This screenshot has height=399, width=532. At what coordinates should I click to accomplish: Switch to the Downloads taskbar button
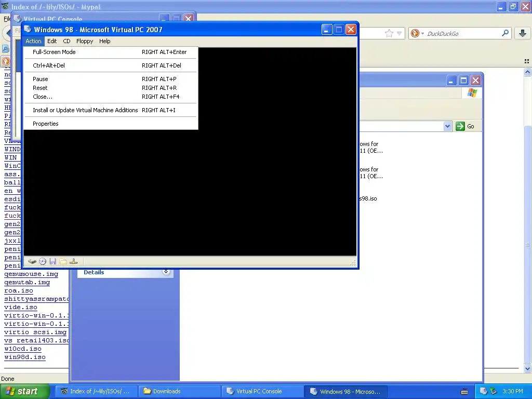point(180,391)
